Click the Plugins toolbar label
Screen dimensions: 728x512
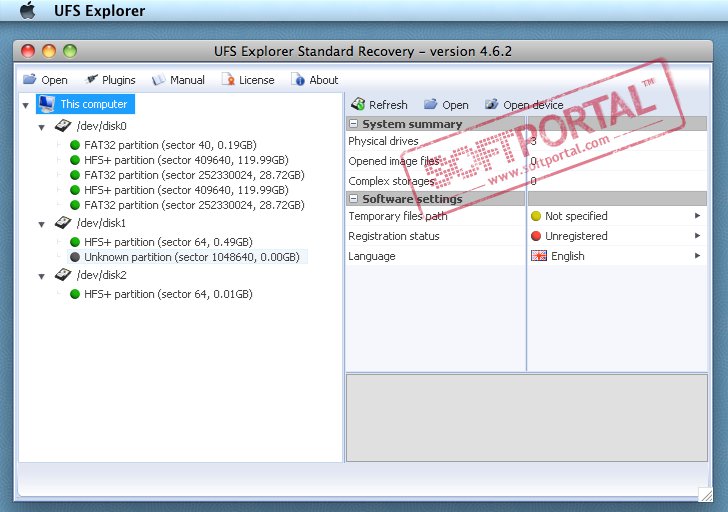click(119, 80)
